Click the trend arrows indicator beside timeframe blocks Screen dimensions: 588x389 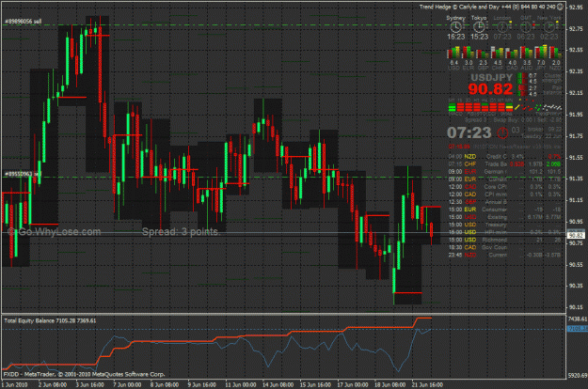tap(538, 106)
